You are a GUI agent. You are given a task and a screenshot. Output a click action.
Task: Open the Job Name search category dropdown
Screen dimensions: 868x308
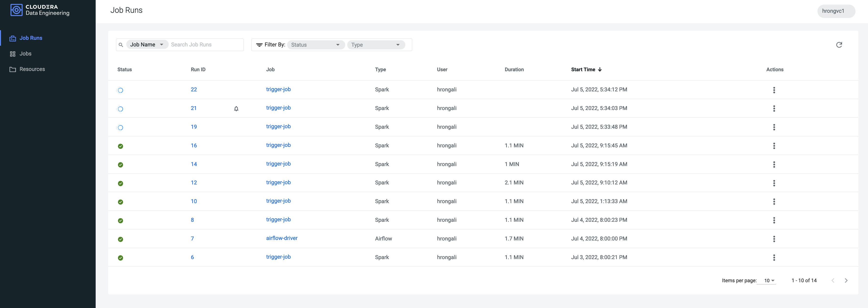coord(147,44)
